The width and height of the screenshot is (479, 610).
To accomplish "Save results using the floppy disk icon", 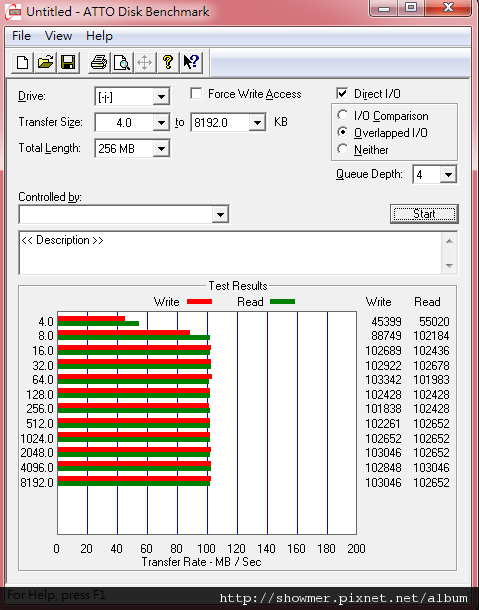I will coord(68,62).
